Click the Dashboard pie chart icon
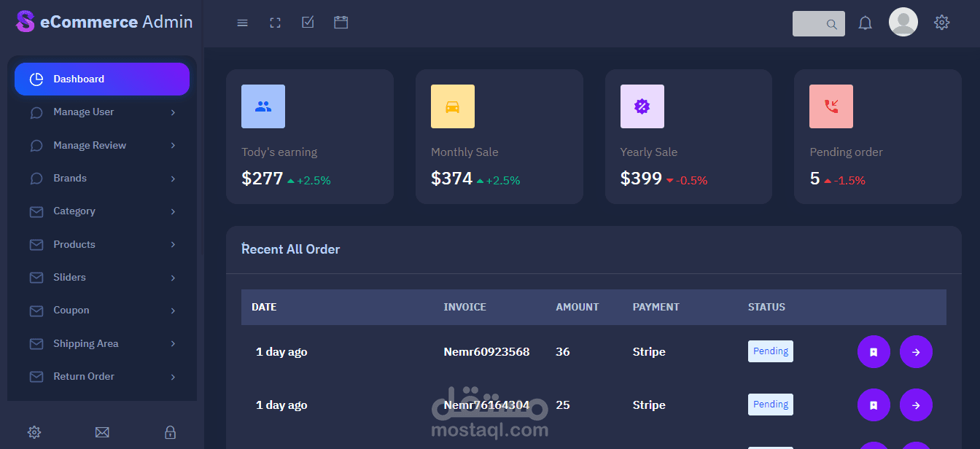 pos(36,79)
